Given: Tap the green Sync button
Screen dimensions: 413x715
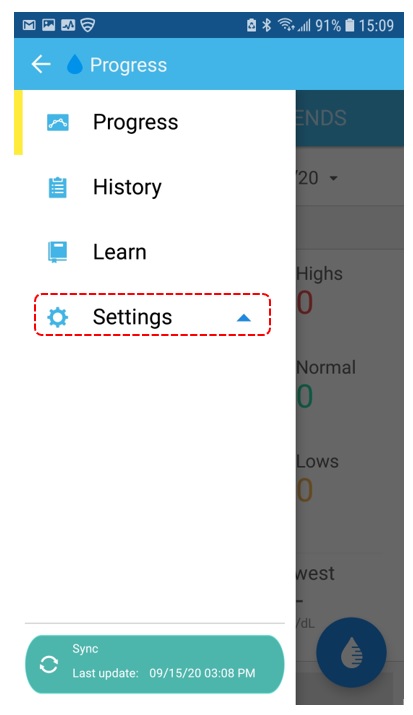Looking at the screenshot, I should (155, 664).
